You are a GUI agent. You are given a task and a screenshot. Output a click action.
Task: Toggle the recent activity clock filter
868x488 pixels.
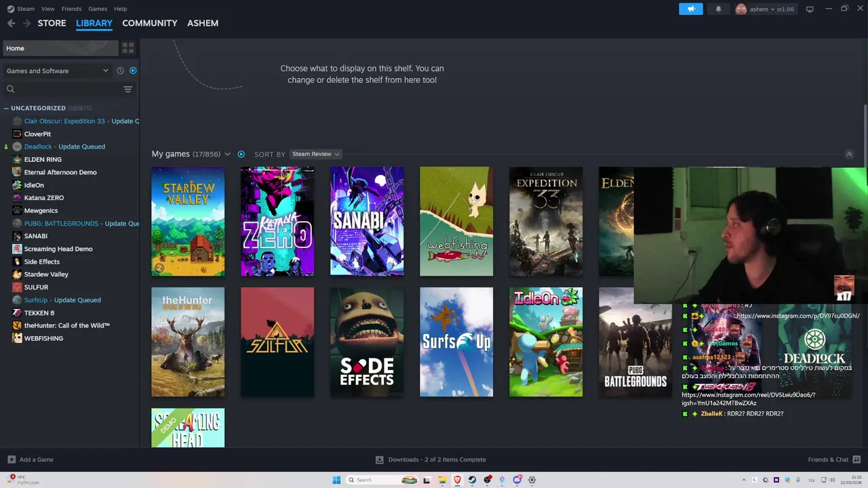pos(120,70)
